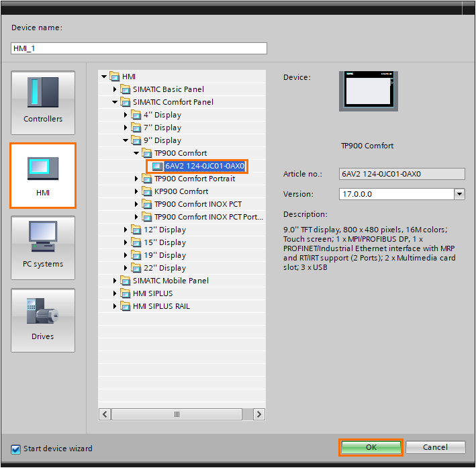Click the 17.0.0.0 version value
The height and width of the screenshot is (468, 476).
(x=357, y=194)
